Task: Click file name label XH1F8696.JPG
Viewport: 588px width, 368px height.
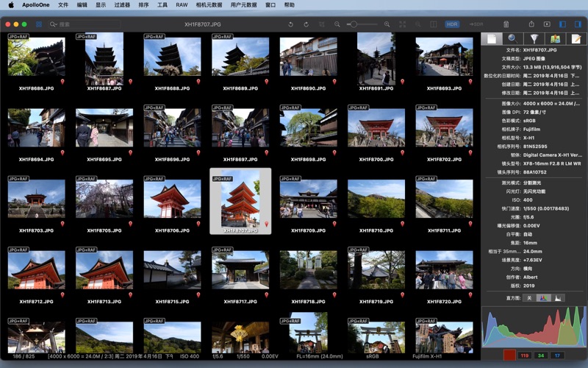Action: tap(173, 159)
